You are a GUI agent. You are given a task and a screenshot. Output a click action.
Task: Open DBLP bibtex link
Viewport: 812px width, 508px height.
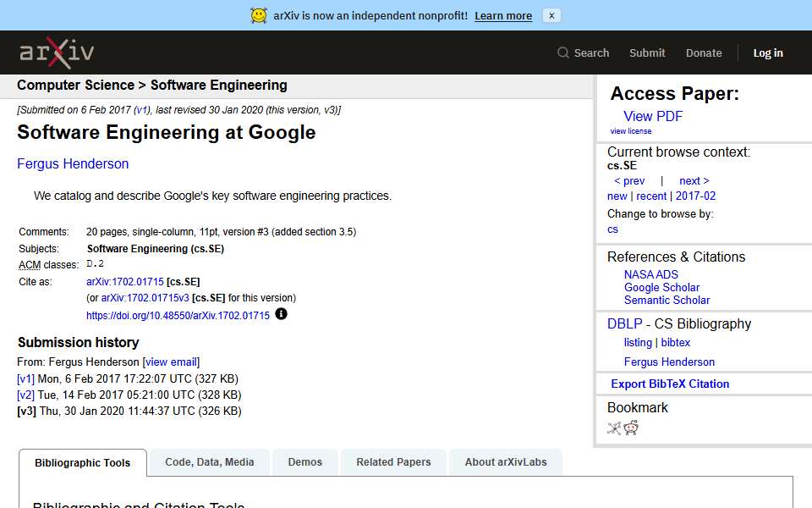675,343
